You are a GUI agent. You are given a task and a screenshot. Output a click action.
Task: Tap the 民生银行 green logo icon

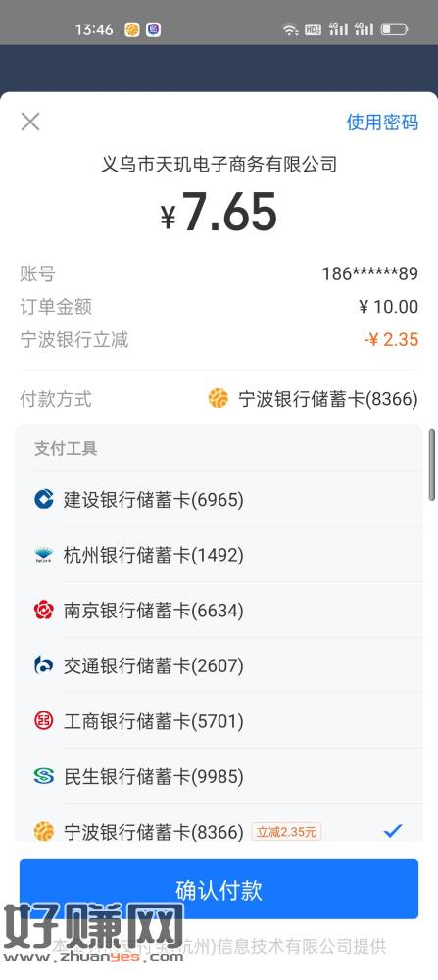(x=44, y=776)
